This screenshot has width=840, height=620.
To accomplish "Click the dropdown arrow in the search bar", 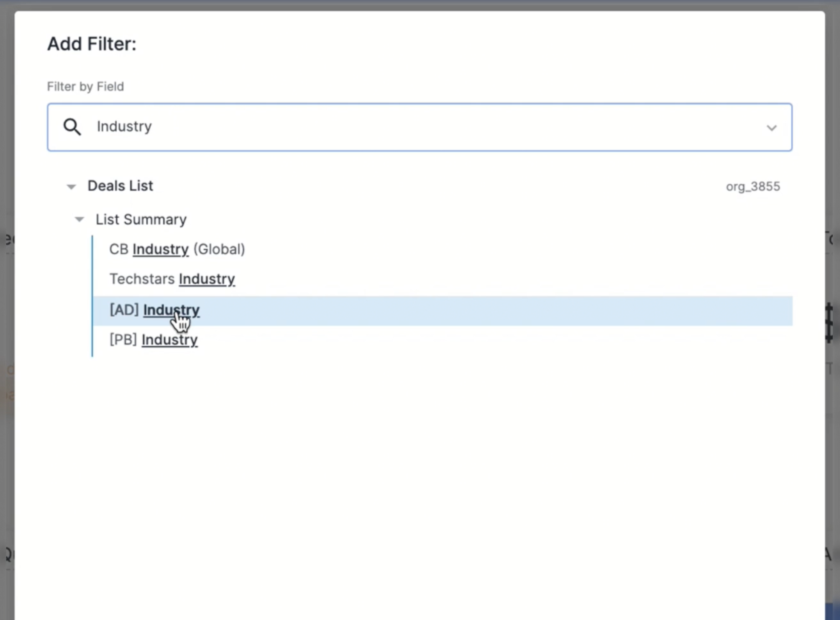I will point(771,127).
